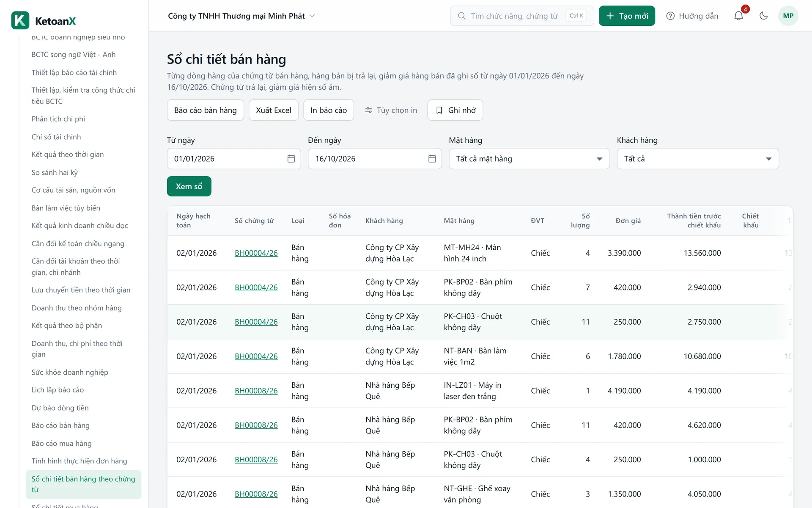
Task: Open Tùy chọn in settings
Action: [x=391, y=110]
